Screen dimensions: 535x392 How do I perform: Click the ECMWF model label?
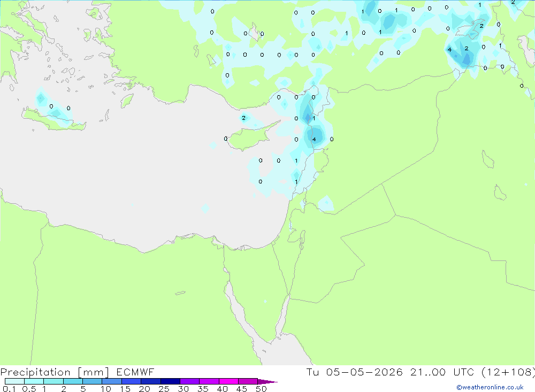(135, 372)
